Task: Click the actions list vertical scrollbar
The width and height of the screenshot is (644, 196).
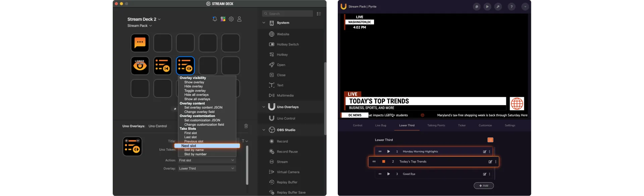Action: [x=325, y=99]
